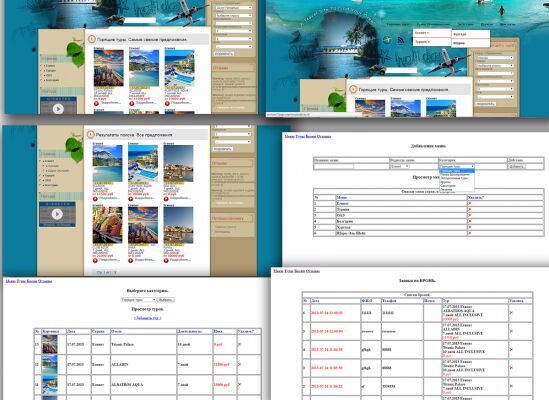Open the first search dropdown in top-right site sidebar

click(x=495, y=58)
